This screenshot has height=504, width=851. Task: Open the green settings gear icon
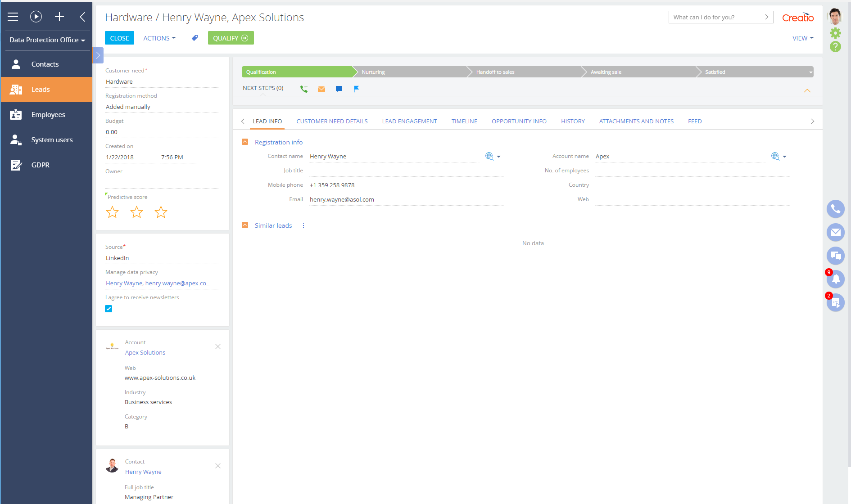[835, 33]
